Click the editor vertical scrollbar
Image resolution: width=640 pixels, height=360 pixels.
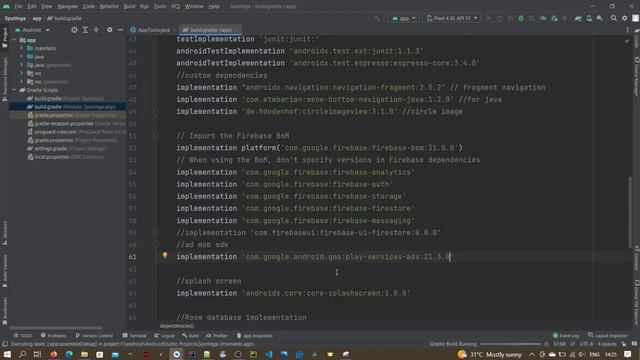pos(631,211)
